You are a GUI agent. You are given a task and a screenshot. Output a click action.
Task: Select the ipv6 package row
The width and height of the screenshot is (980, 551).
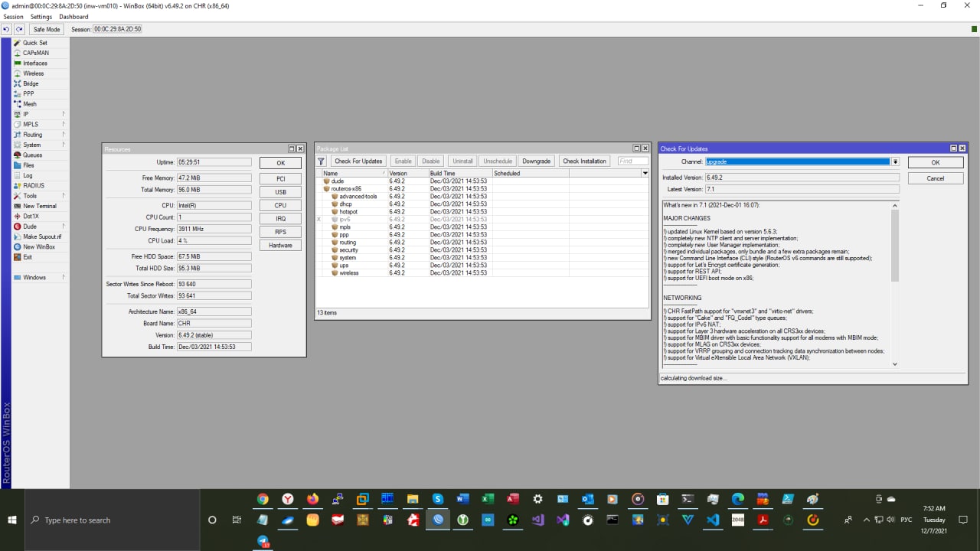pyautogui.click(x=482, y=220)
